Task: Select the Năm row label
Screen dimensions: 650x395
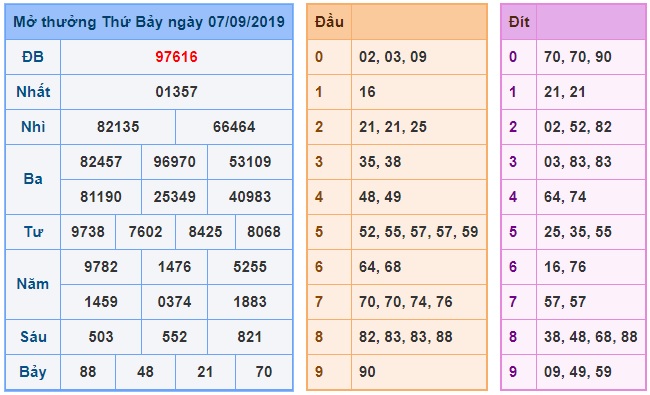Action: (33, 284)
